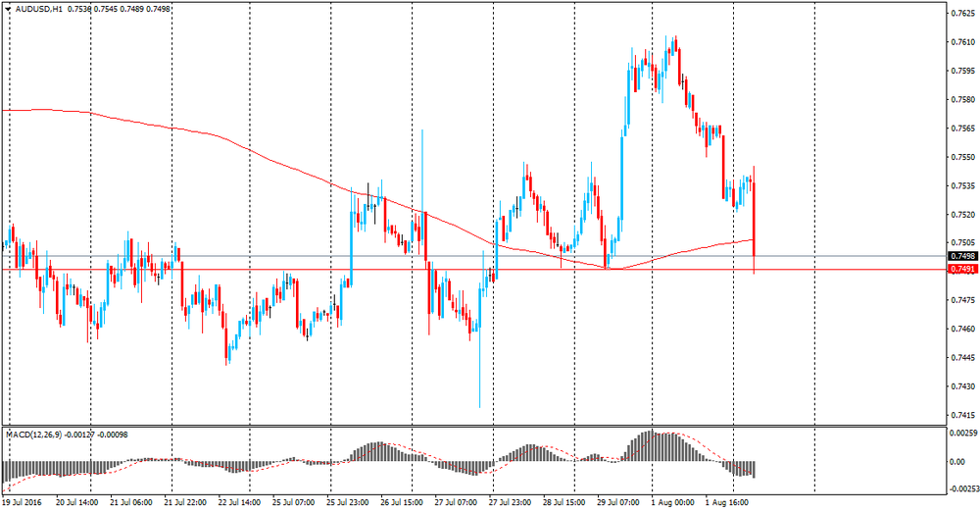The height and width of the screenshot is (512, 980).
Task: Click the 22 Jul 14:00 time label
Action: (x=239, y=502)
